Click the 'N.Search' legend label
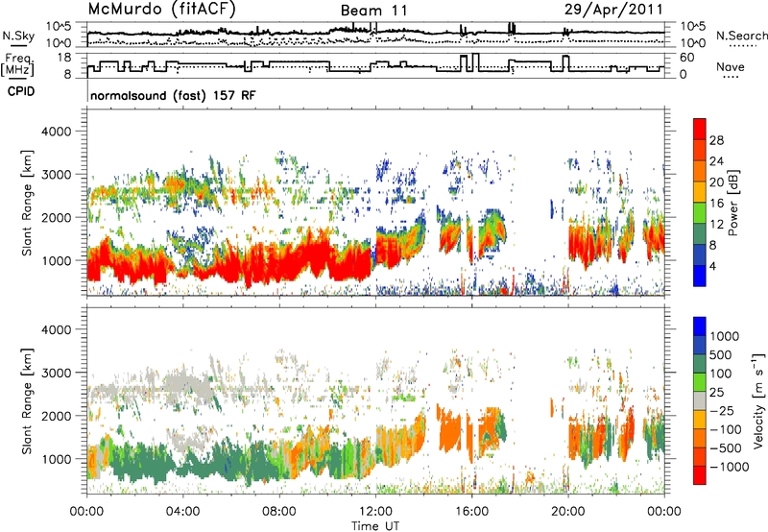Image resolution: width=768 pixels, height=532 pixels. coord(741,36)
